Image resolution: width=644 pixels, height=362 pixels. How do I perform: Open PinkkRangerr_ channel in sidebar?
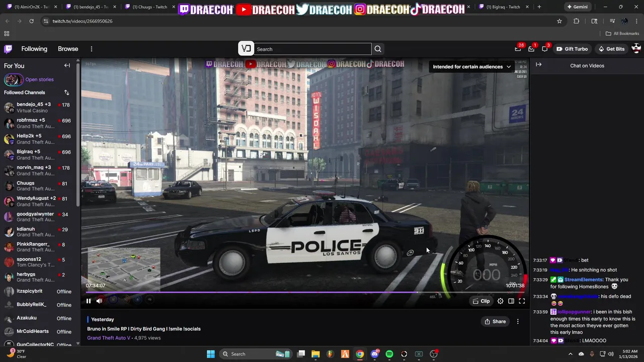click(39, 247)
